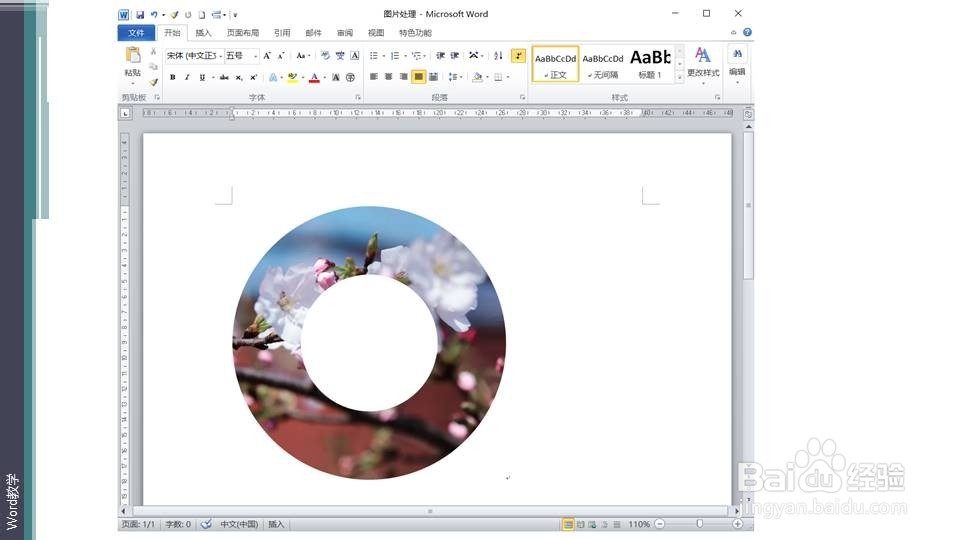Click the Cut scissors icon
Screen dimensions: 960x540
153,52
